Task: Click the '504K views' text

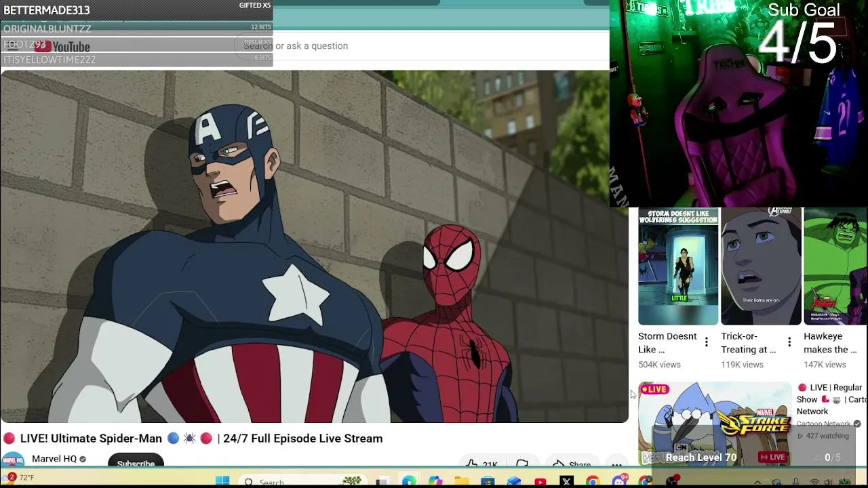Action: click(659, 365)
